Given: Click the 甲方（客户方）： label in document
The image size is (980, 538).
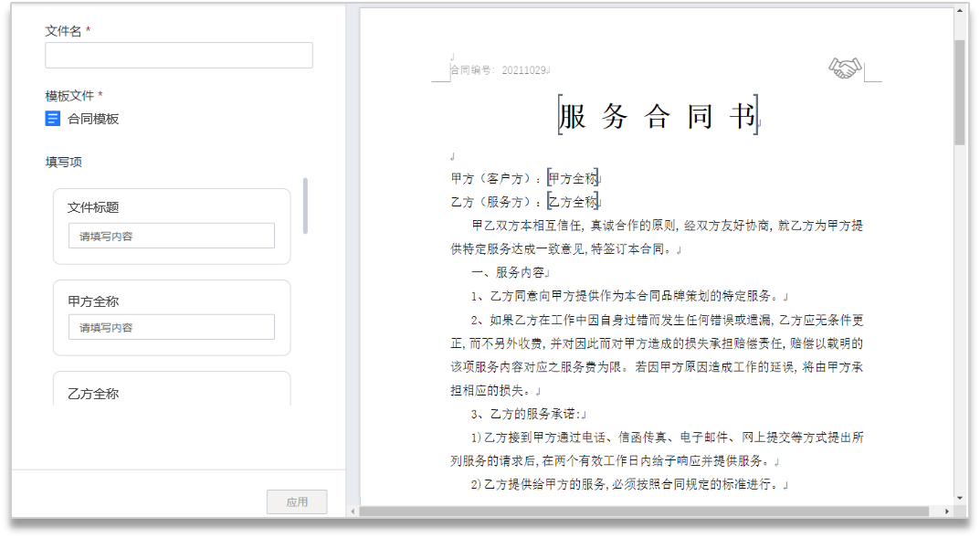Looking at the screenshot, I should 498,179.
